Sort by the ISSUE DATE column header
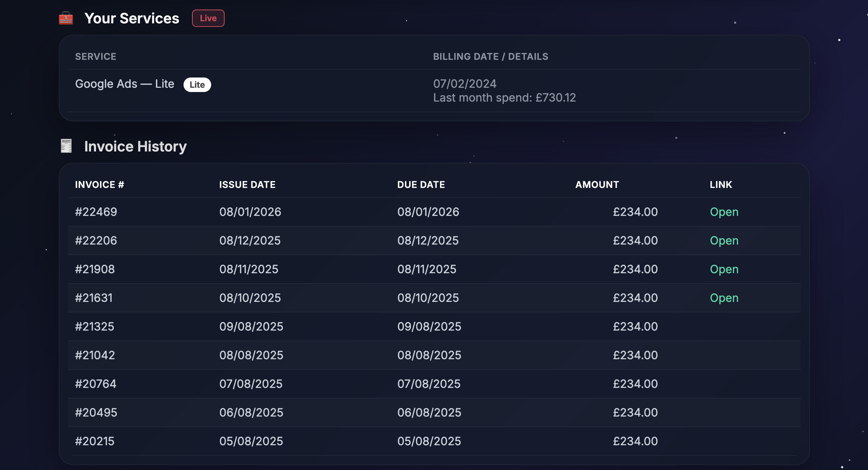The width and height of the screenshot is (868, 470). tap(247, 184)
